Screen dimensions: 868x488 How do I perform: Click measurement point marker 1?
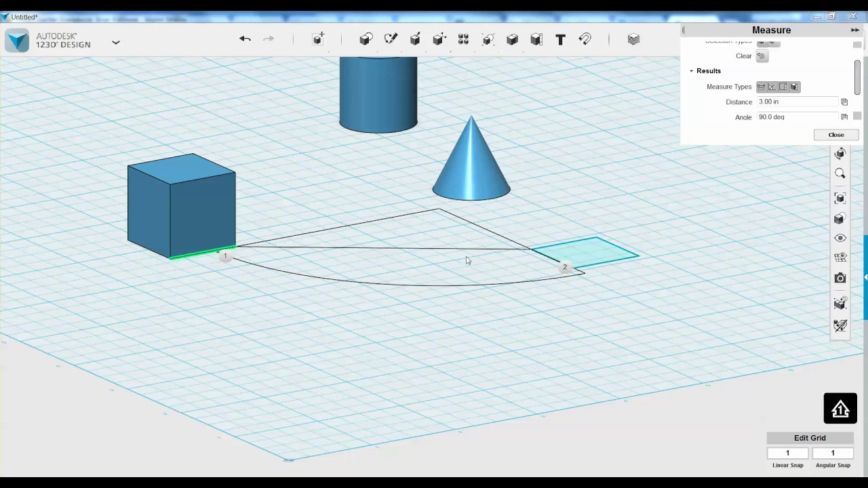225,256
